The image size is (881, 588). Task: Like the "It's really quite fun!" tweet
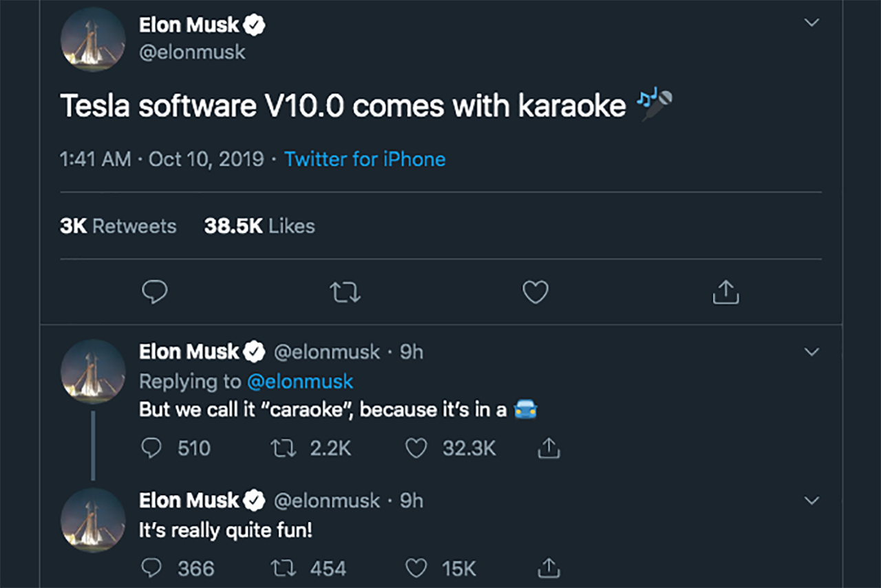click(x=416, y=568)
